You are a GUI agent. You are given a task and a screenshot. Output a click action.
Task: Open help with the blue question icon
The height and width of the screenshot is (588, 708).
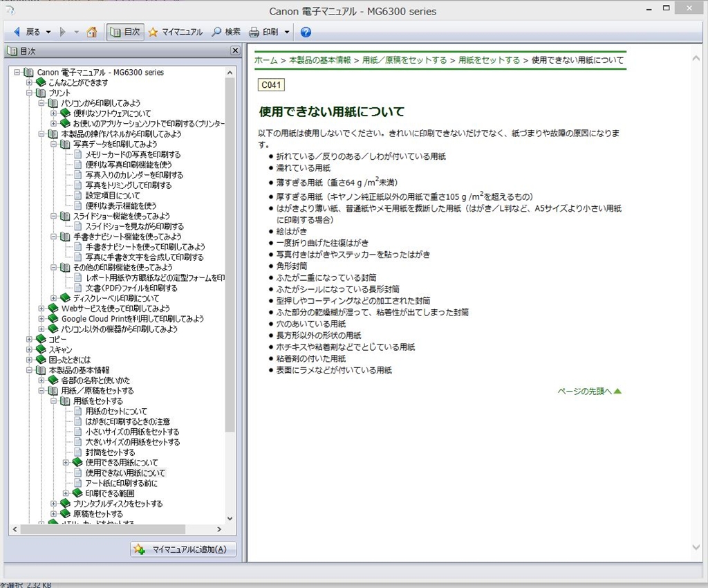click(306, 32)
